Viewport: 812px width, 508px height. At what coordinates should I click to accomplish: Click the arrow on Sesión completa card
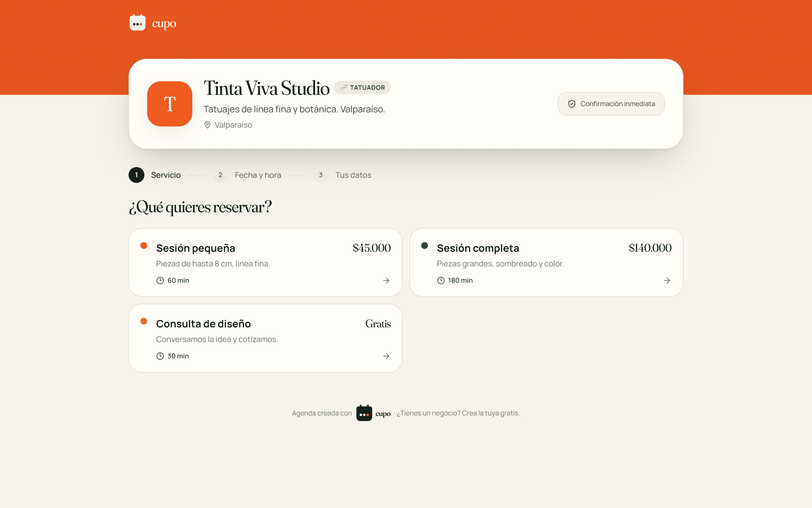(x=667, y=281)
